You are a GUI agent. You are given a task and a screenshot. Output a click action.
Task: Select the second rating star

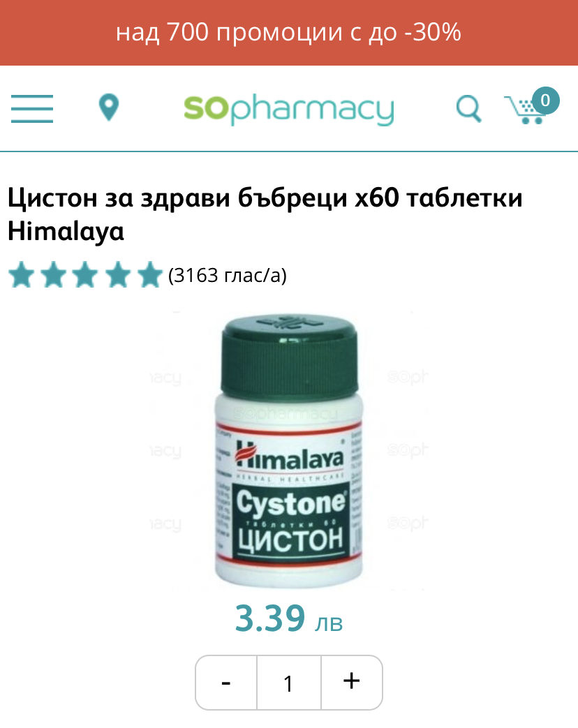pos(54,275)
